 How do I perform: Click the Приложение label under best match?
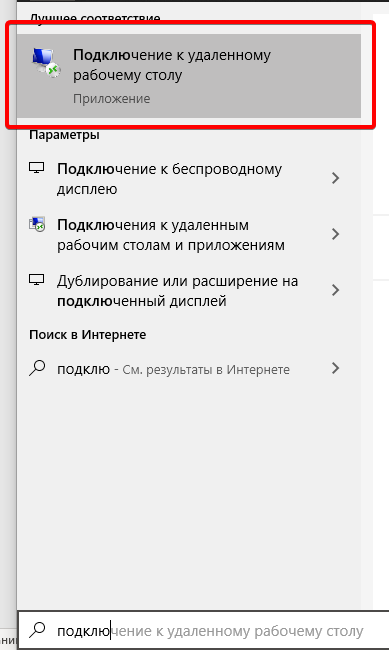(x=112, y=99)
